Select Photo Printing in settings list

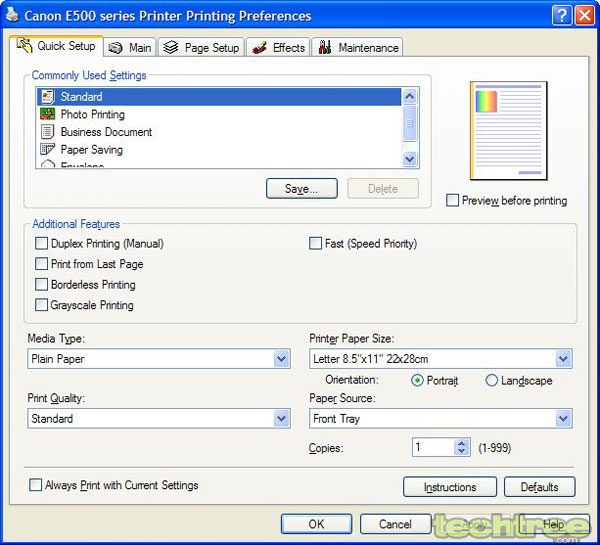coord(219,114)
